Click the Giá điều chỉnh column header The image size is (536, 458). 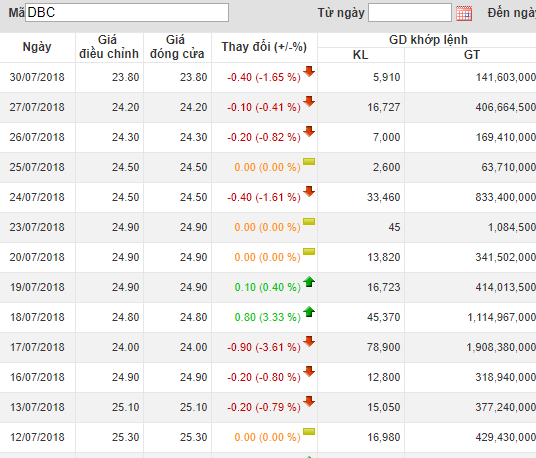point(109,47)
